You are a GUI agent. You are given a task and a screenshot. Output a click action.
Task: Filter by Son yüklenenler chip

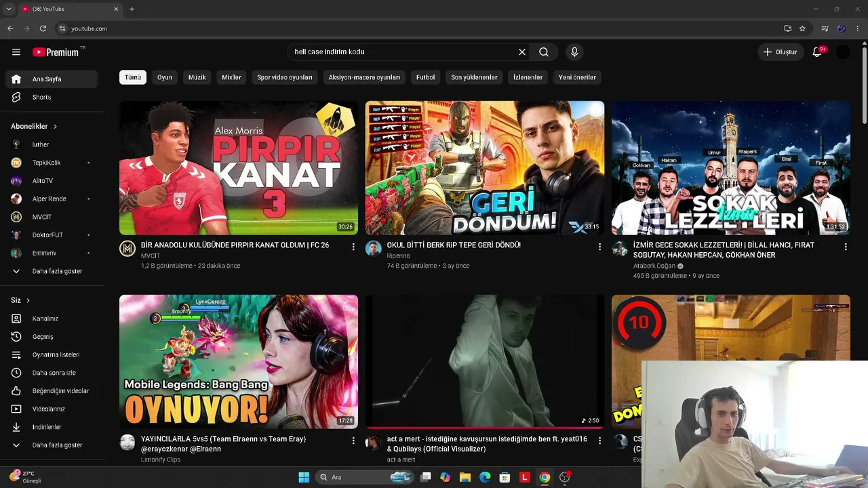tap(475, 77)
